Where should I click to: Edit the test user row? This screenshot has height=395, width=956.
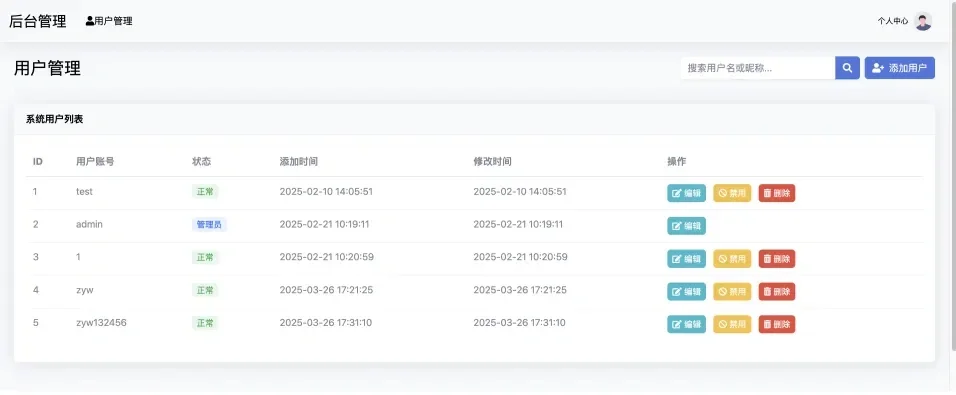pos(687,193)
